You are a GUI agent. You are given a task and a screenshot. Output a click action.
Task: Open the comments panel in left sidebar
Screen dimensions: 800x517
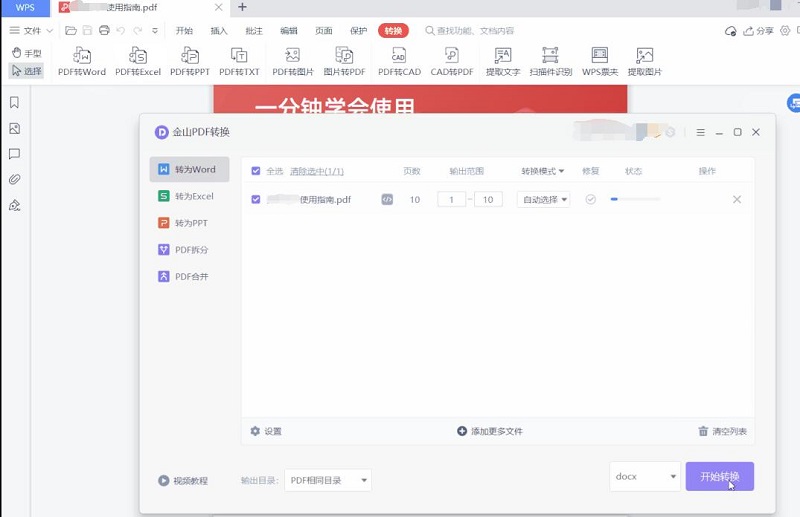[x=14, y=154]
